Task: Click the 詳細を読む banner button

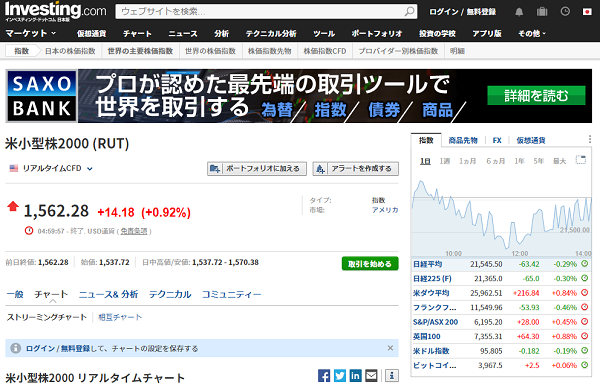Action: click(536, 95)
